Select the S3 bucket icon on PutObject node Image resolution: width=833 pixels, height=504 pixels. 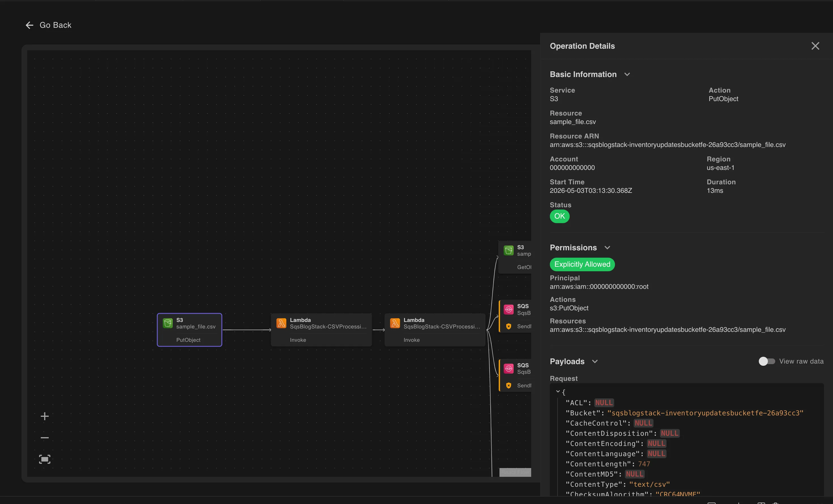168,323
